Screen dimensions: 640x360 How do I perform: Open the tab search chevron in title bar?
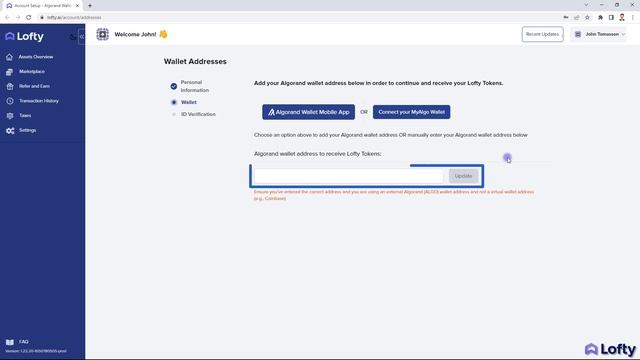[x=586, y=5]
